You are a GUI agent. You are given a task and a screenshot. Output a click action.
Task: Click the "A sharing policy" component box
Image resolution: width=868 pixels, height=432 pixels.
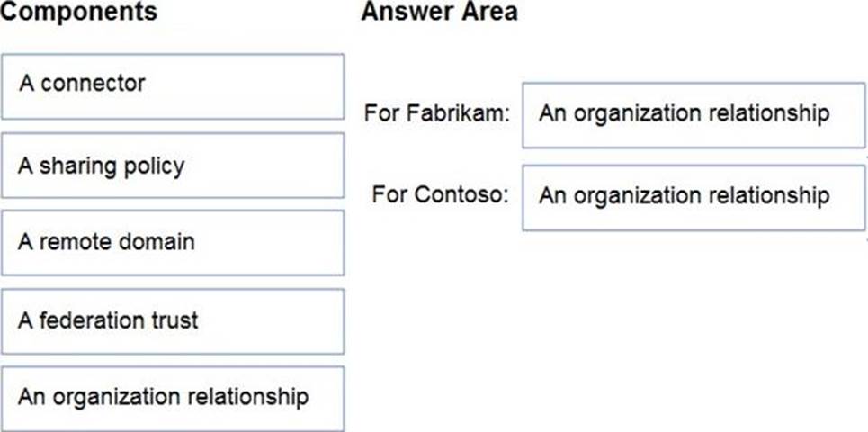(172, 165)
